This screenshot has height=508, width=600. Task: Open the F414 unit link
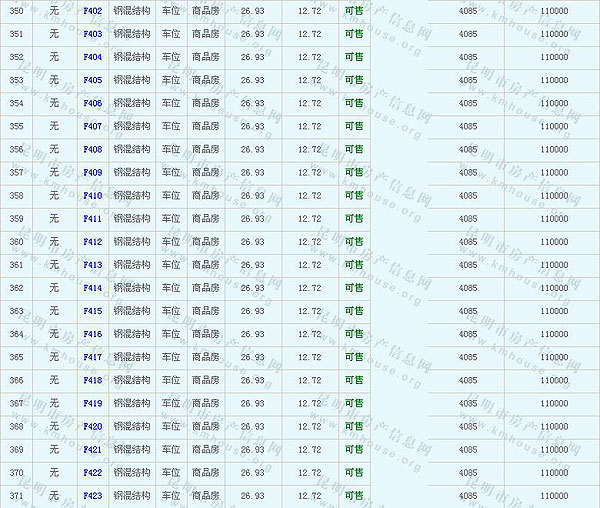(92, 288)
